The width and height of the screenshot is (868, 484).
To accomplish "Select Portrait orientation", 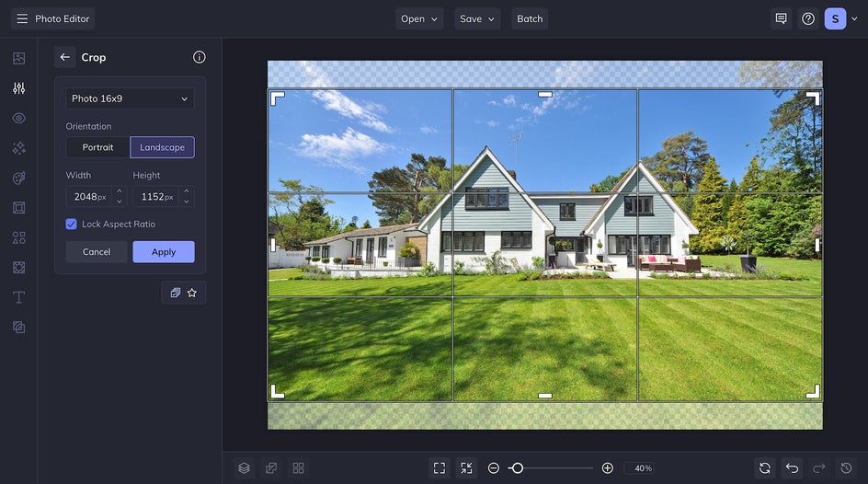I will tap(98, 147).
